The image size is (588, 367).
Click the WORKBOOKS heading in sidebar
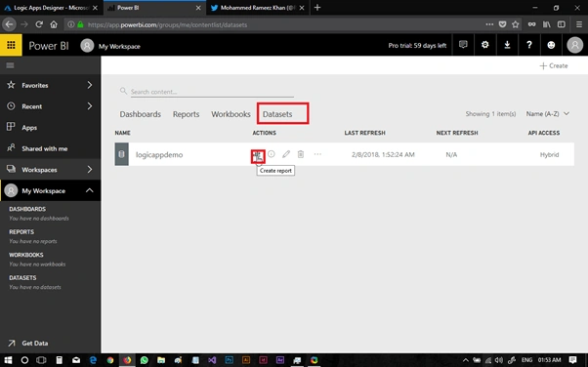pyautogui.click(x=26, y=255)
